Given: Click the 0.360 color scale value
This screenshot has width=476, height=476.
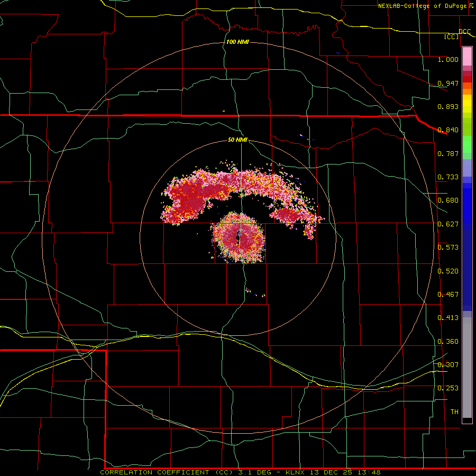Looking at the screenshot, I should [x=448, y=342].
